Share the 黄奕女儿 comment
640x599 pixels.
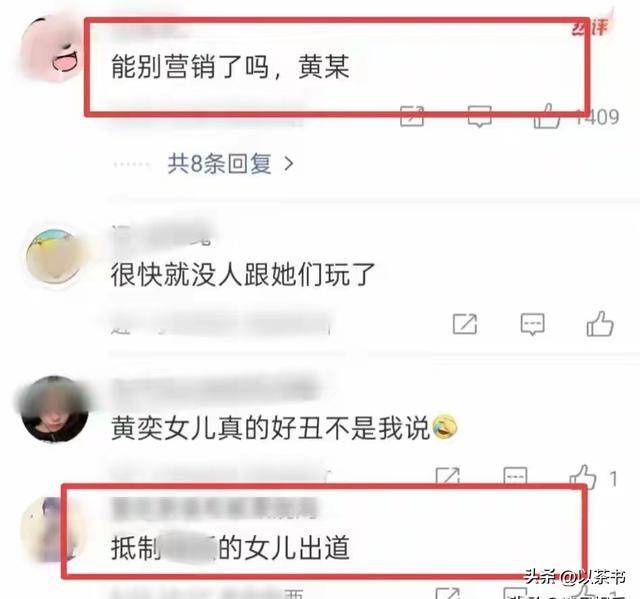[x=448, y=476]
